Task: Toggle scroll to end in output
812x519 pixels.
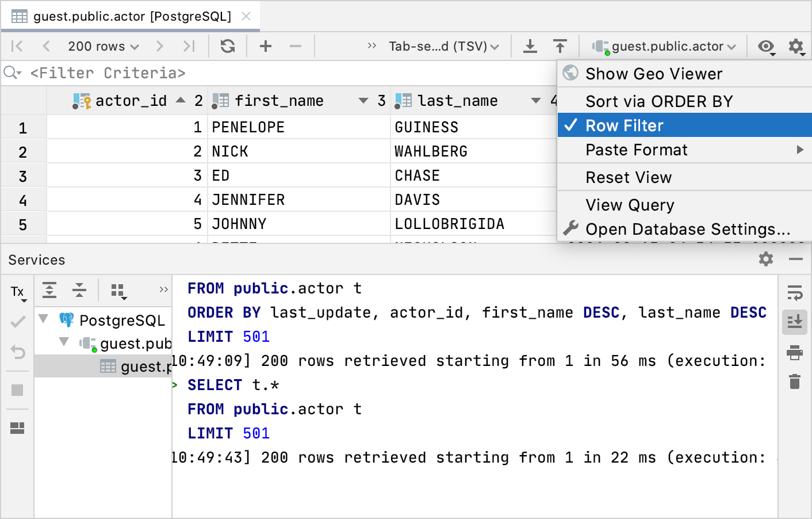Action: pos(795,322)
